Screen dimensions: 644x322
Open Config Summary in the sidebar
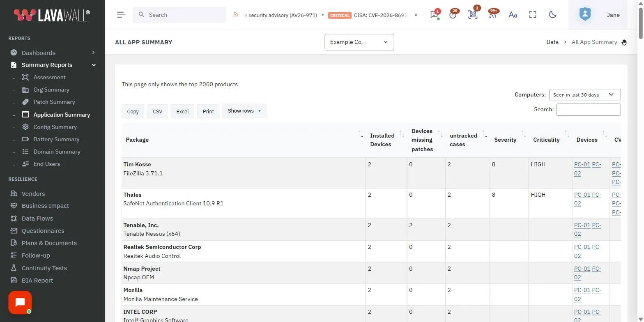point(55,127)
